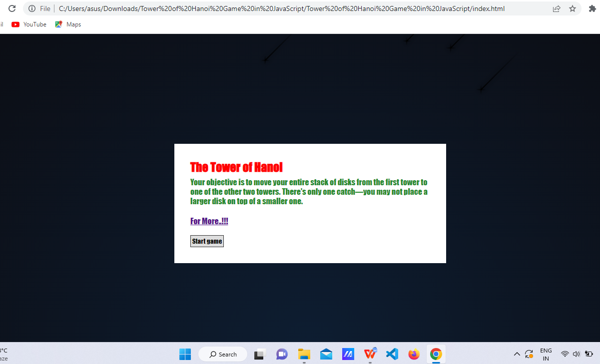Open the file info dropdown in address bar
This screenshot has width=600, height=364.
31,8
